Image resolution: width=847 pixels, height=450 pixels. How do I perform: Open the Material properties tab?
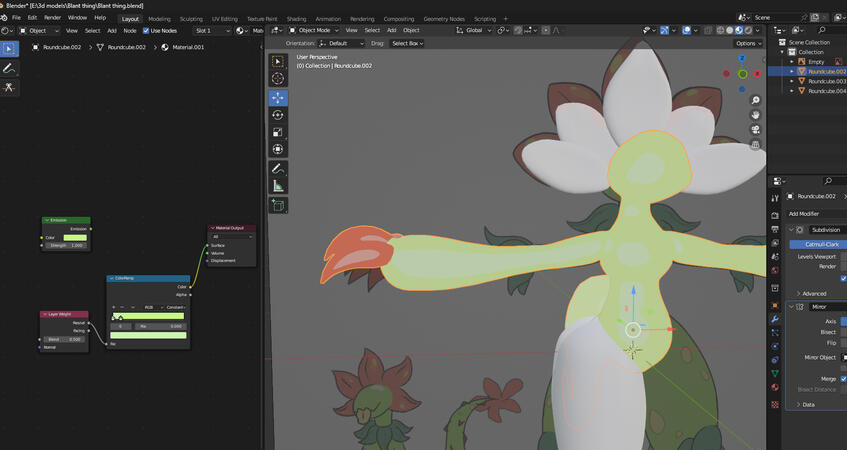click(775, 387)
